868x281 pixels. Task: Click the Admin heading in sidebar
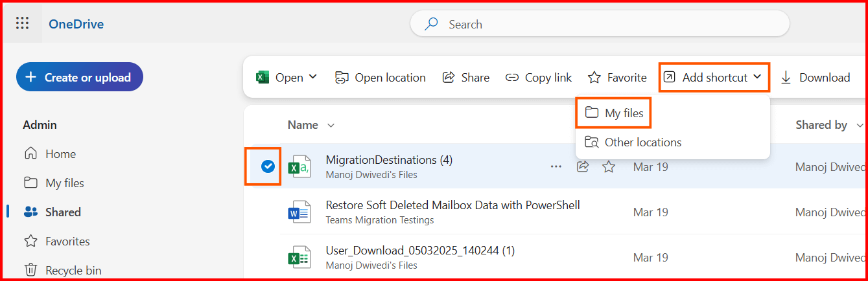[x=40, y=125]
